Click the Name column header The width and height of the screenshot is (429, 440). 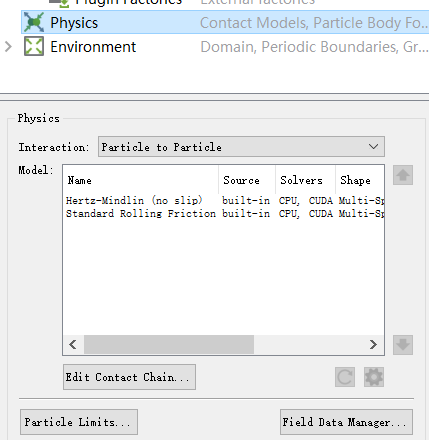(141, 180)
